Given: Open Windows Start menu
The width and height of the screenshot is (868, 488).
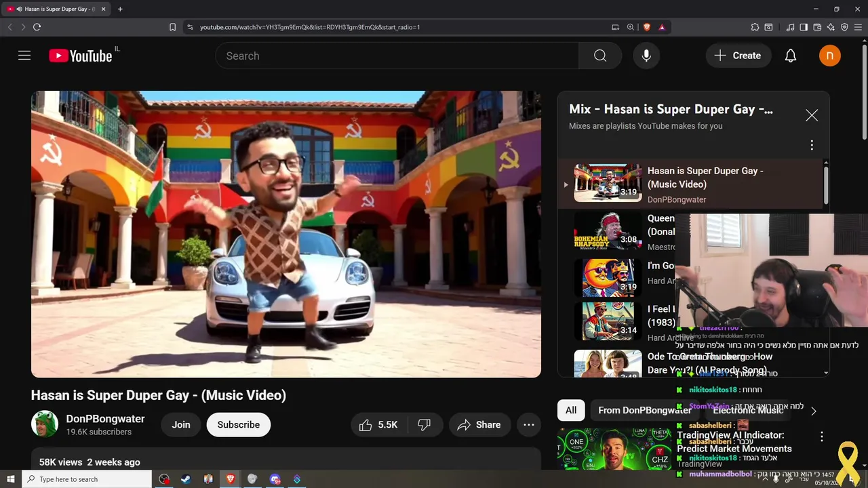Looking at the screenshot, I should coord(11,479).
